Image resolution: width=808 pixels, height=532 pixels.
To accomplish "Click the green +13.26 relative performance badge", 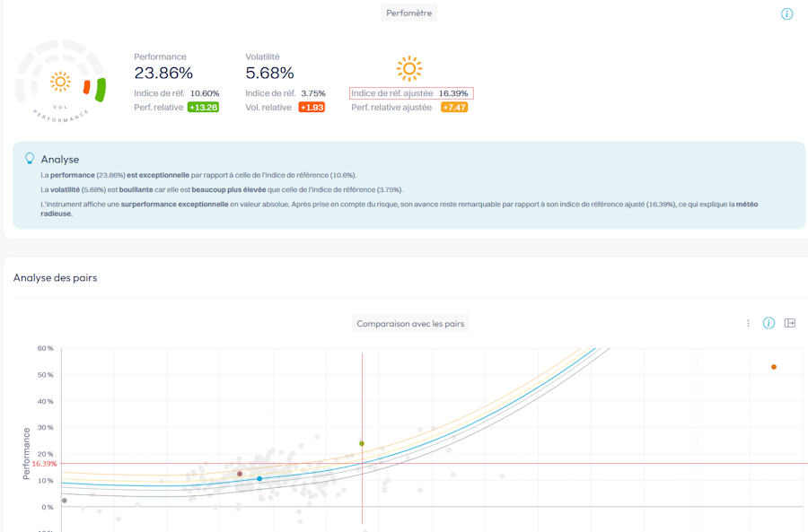I will point(203,107).
